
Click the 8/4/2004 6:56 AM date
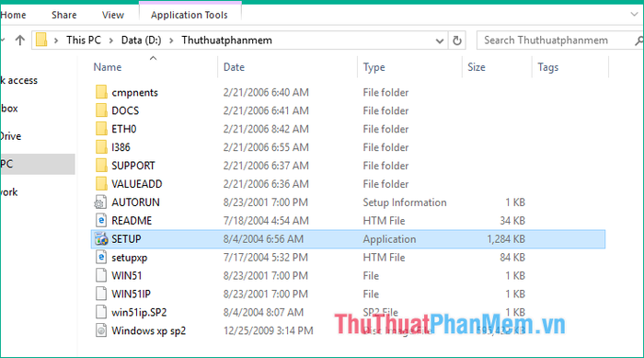pyautogui.click(x=263, y=238)
